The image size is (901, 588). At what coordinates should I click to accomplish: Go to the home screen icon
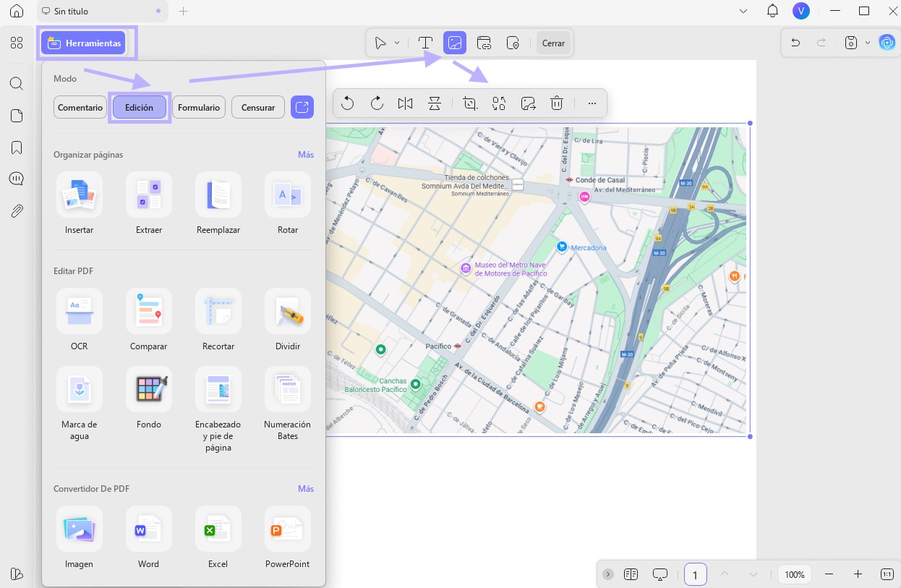click(x=17, y=12)
